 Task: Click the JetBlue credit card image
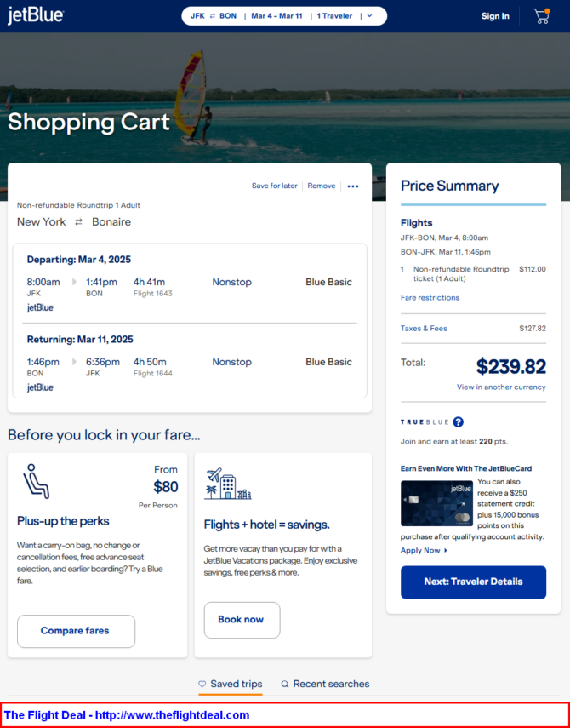coord(436,503)
